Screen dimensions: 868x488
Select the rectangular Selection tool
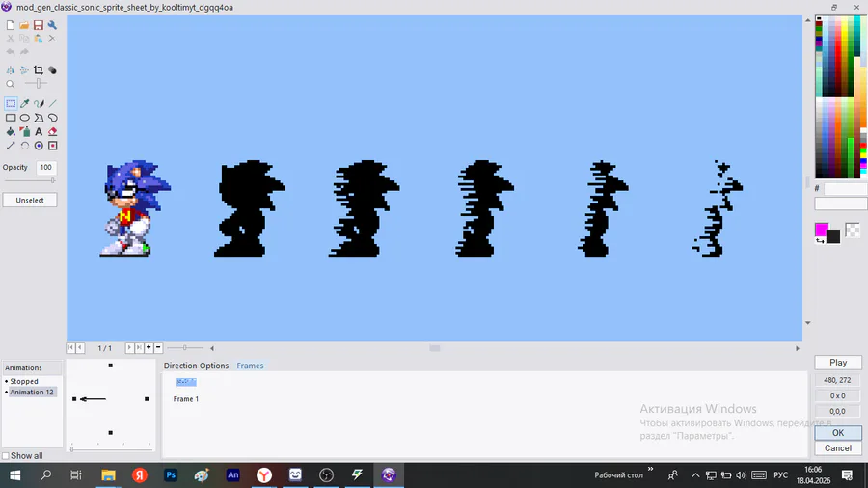[x=11, y=103]
